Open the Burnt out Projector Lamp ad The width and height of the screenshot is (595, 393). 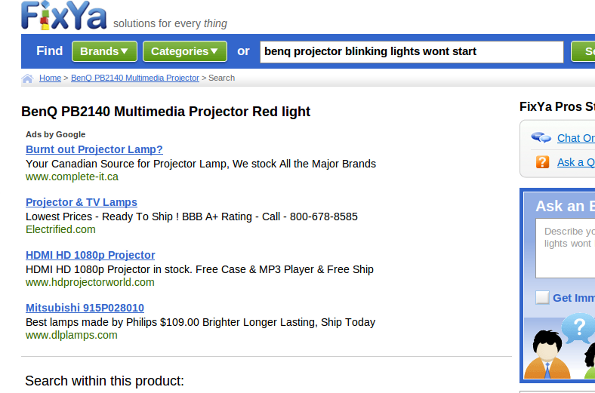click(x=94, y=149)
